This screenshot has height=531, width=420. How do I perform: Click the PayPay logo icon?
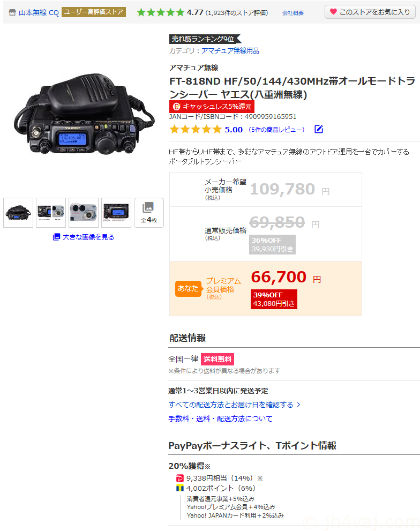[x=180, y=478]
